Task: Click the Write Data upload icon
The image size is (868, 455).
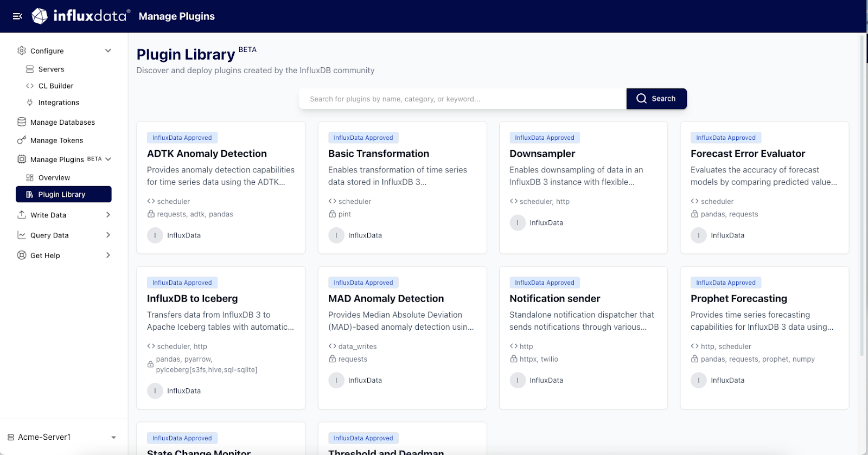Action: coord(22,215)
